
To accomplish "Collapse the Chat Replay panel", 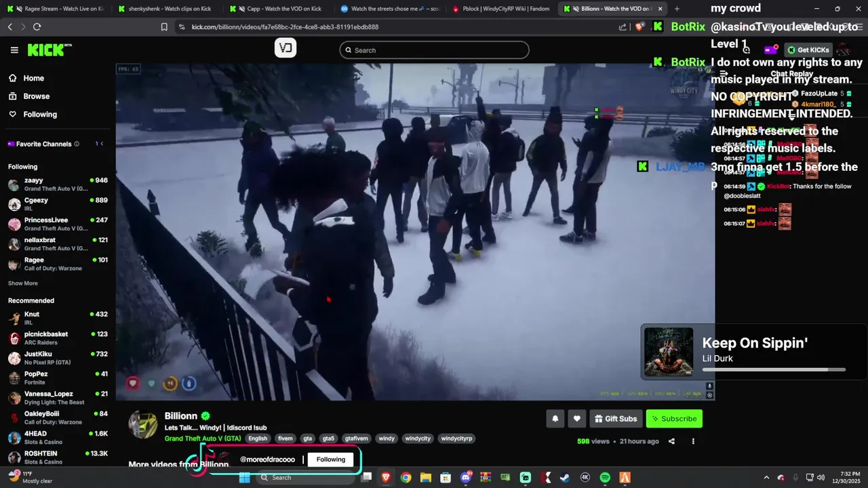I will (724, 74).
